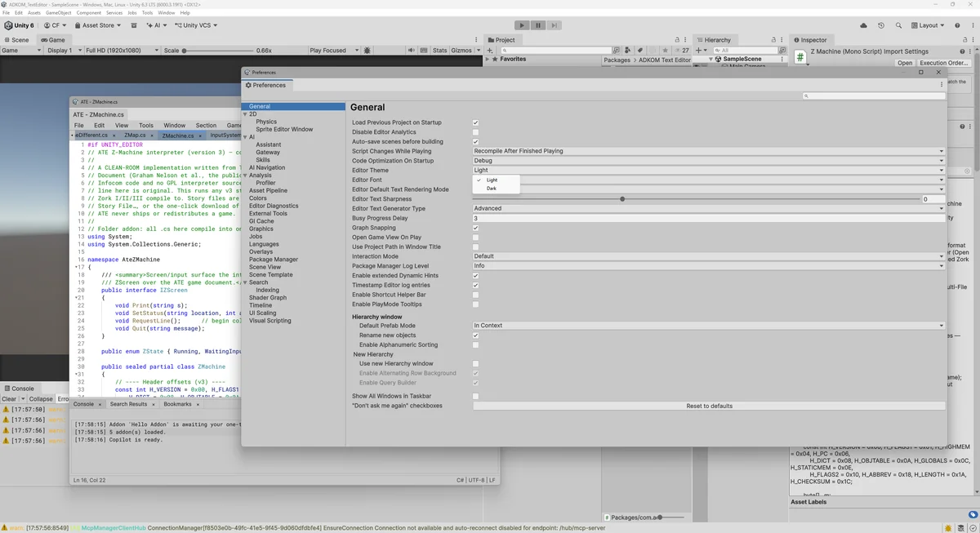Open the Unity VCS dropdown
This screenshot has height=533, width=980.
(x=194, y=25)
